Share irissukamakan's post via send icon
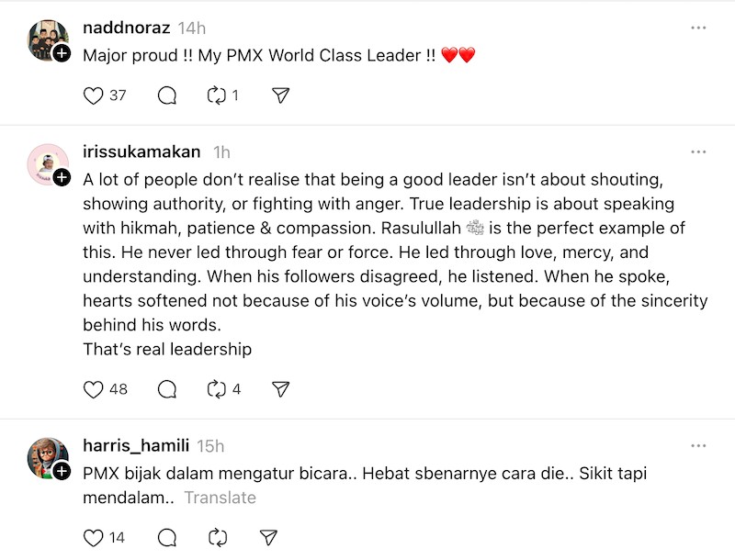 282,389
